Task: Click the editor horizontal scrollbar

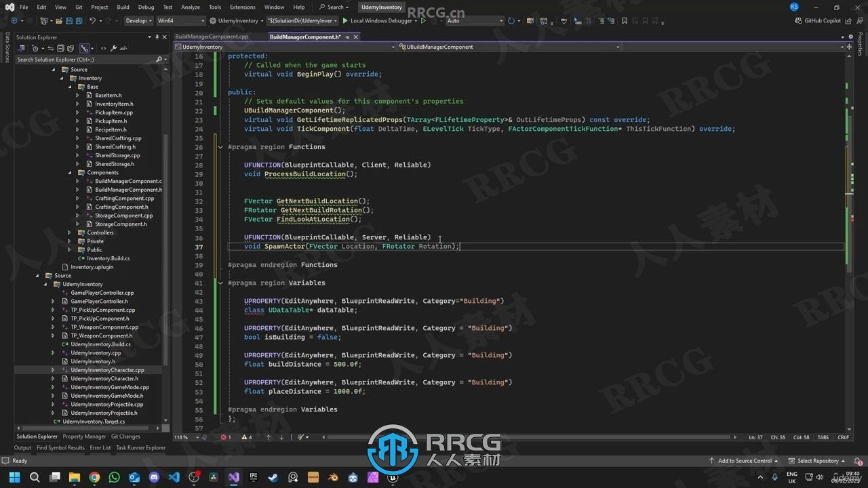Action: click(529, 437)
